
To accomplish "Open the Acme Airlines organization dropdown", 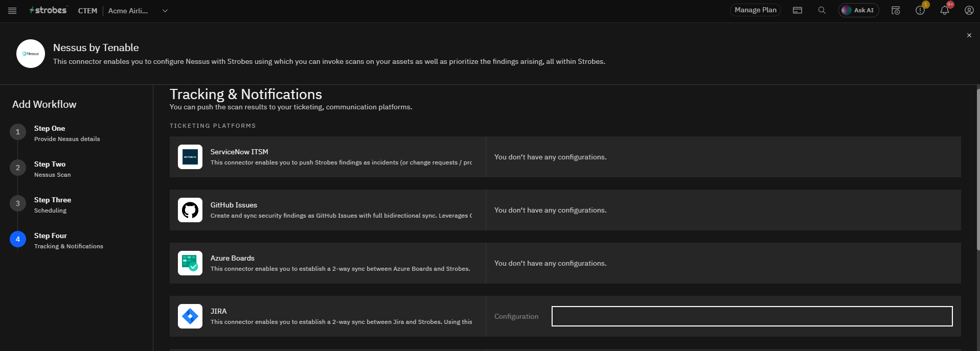I will click(x=138, y=11).
